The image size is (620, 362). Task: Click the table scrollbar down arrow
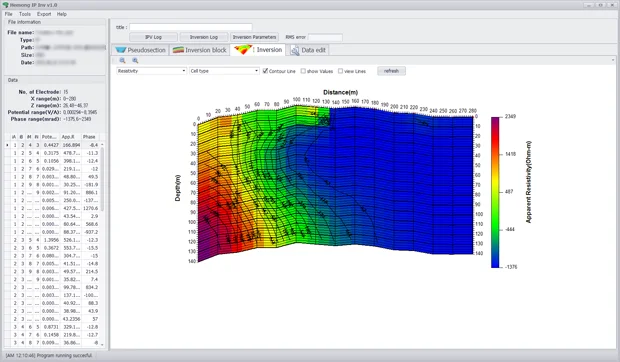click(x=102, y=345)
